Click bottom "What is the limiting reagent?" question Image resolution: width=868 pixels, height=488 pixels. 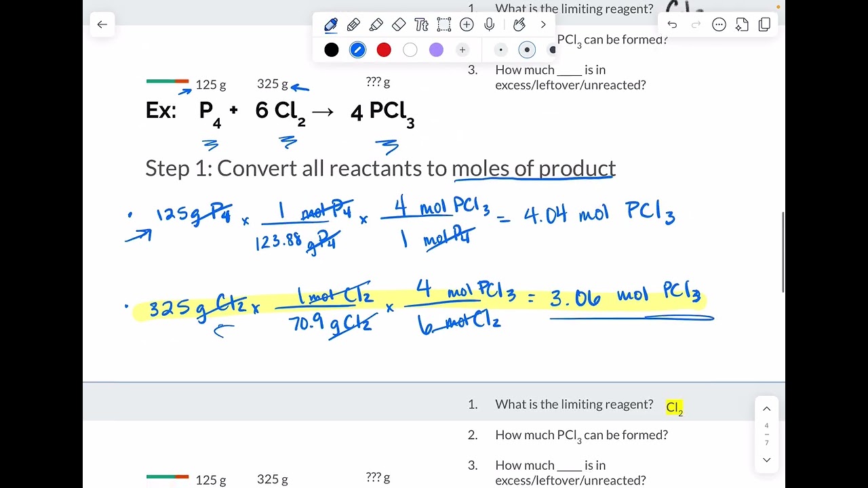(x=574, y=405)
